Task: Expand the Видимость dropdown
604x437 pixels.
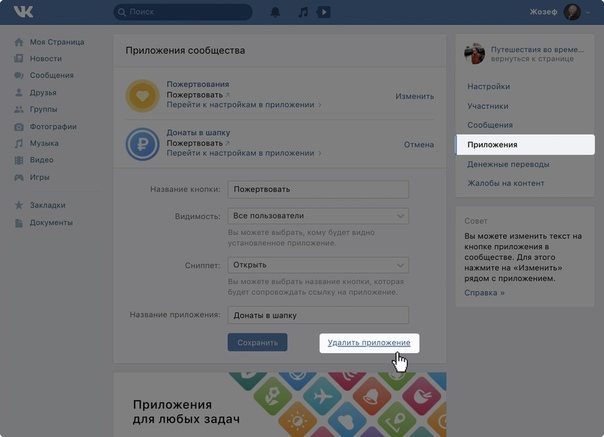Action: tap(318, 216)
